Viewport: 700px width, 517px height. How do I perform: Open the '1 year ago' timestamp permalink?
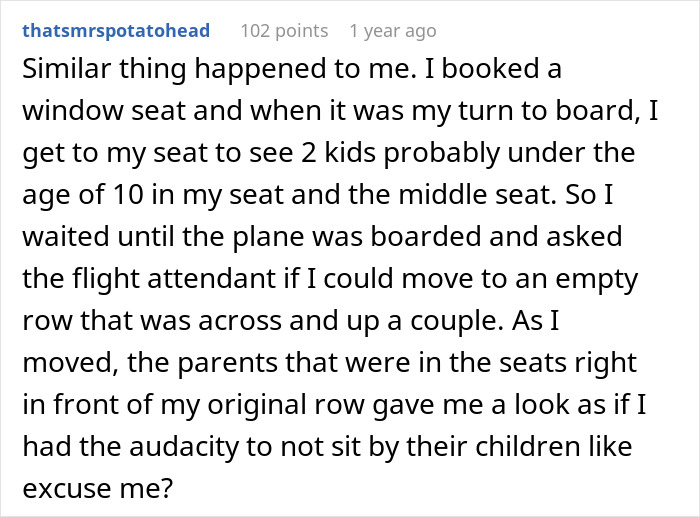tap(392, 31)
